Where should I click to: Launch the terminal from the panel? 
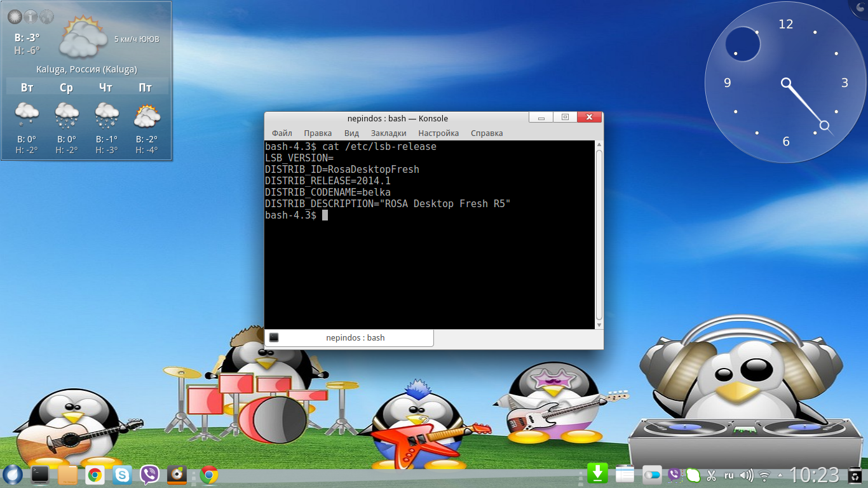pos(41,475)
